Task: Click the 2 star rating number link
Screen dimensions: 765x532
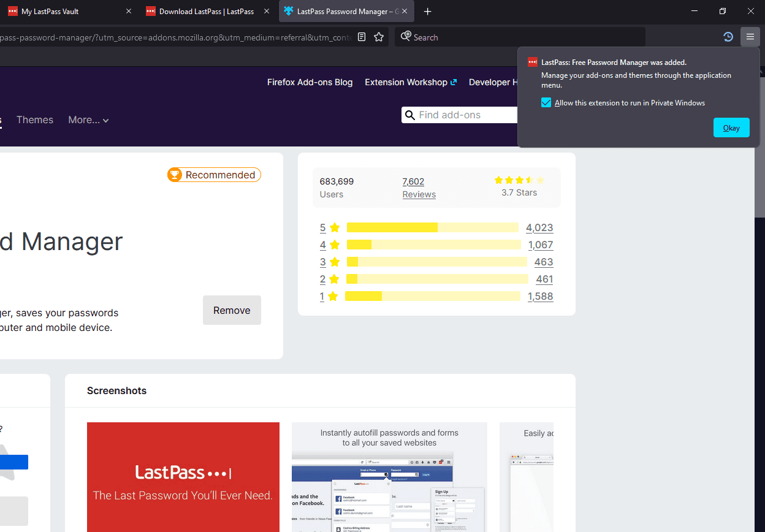Action: pos(322,279)
